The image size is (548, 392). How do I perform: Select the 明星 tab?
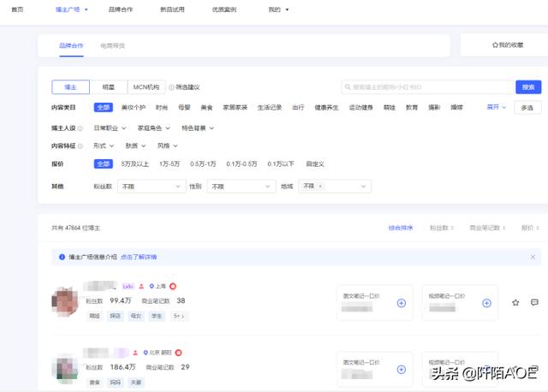coord(109,87)
